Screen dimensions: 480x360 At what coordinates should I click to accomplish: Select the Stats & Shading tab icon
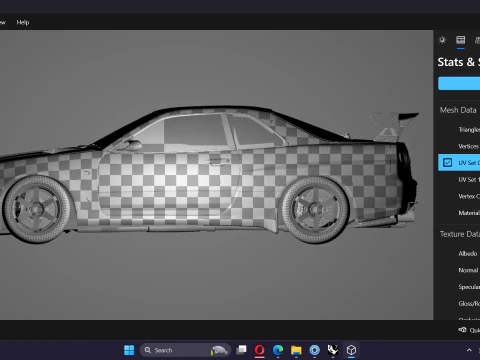pyautogui.click(x=461, y=40)
